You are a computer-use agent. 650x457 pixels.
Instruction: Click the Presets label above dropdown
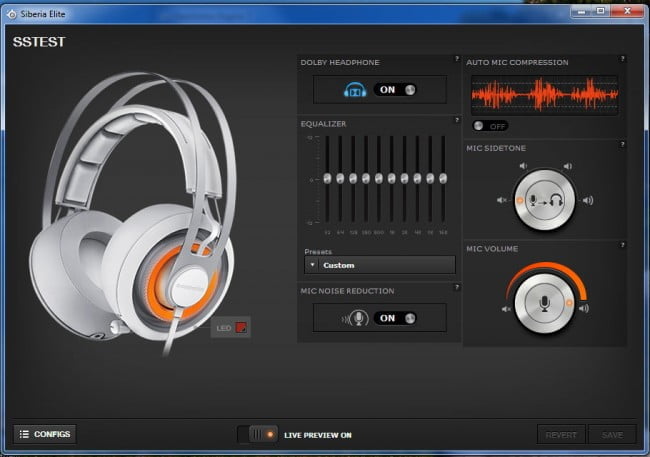pos(318,252)
